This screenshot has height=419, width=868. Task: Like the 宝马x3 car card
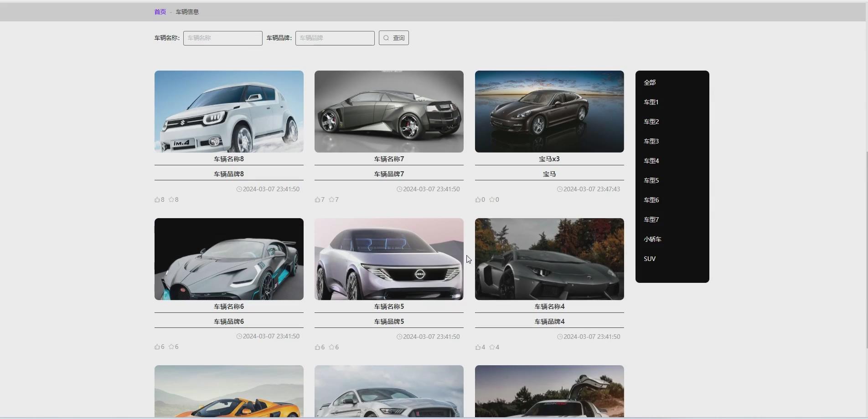pyautogui.click(x=478, y=199)
